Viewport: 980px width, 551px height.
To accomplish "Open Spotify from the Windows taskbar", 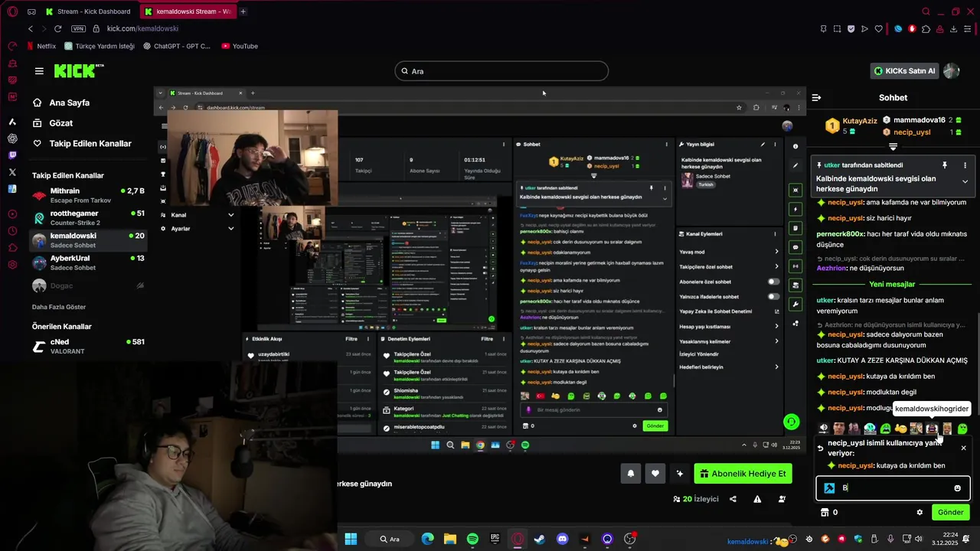I will [472, 539].
